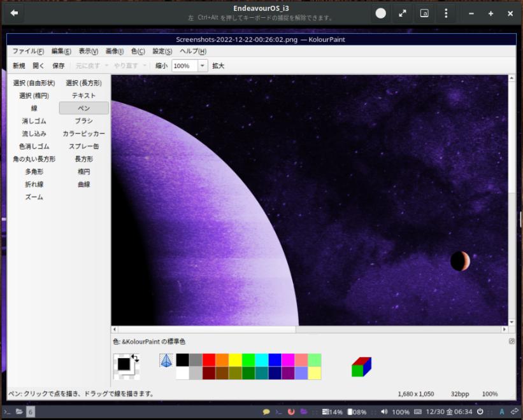Click the horizontal scrollbar left arrow
The width and height of the screenshot is (523, 420).
115,329
